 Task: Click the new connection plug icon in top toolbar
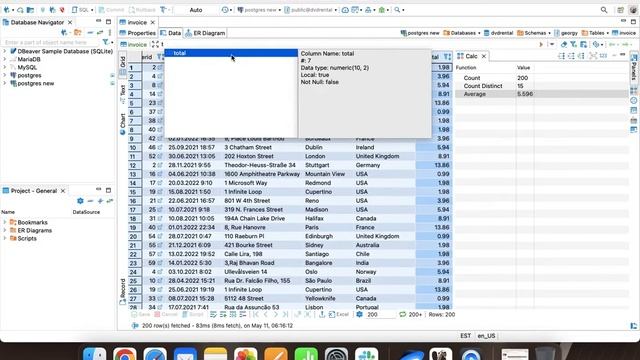[x=7, y=10]
